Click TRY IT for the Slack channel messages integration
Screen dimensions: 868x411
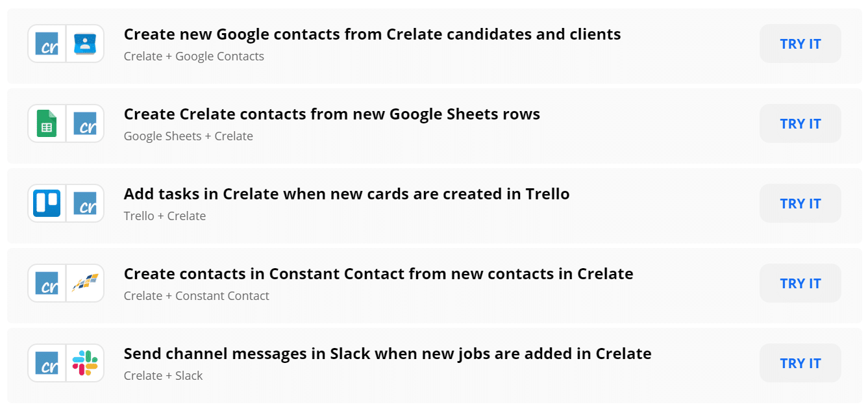pos(800,363)
